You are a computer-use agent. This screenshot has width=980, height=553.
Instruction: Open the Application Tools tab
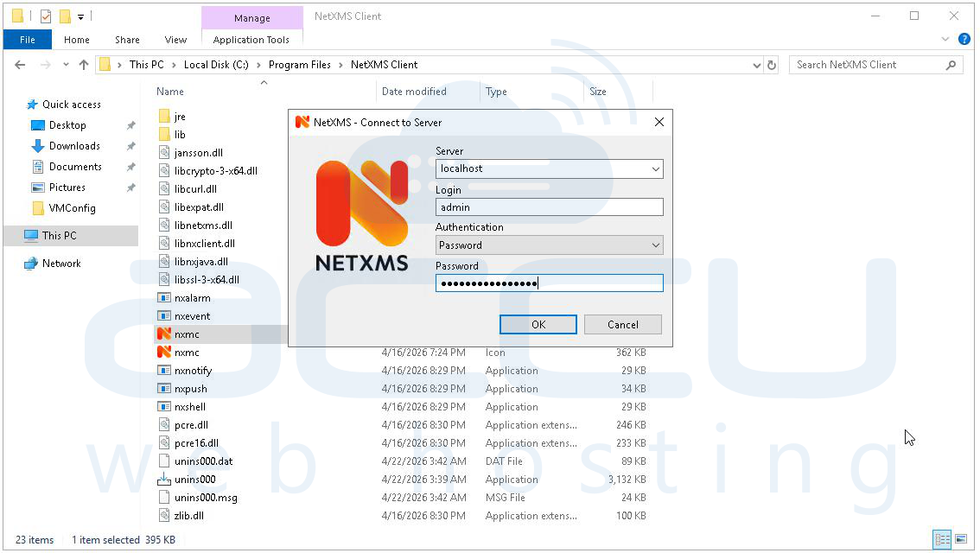click(x=251, y=40)
